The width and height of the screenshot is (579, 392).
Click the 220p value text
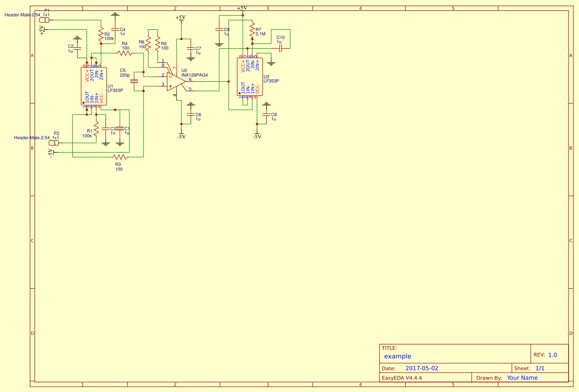125,75
